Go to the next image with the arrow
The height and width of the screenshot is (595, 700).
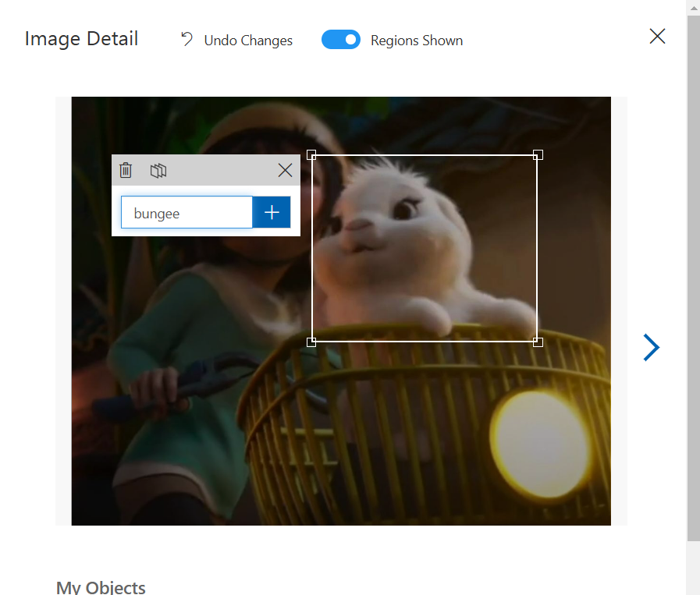(651, 347)
